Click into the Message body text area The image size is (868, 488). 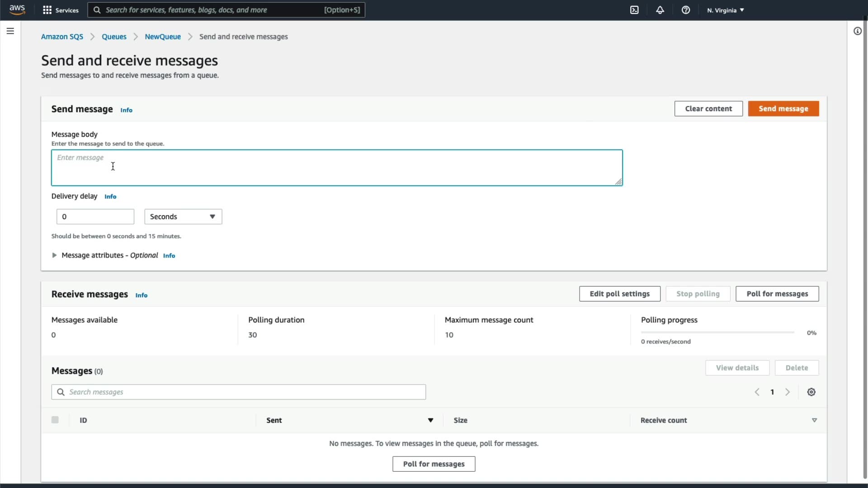tap(337, 168)
